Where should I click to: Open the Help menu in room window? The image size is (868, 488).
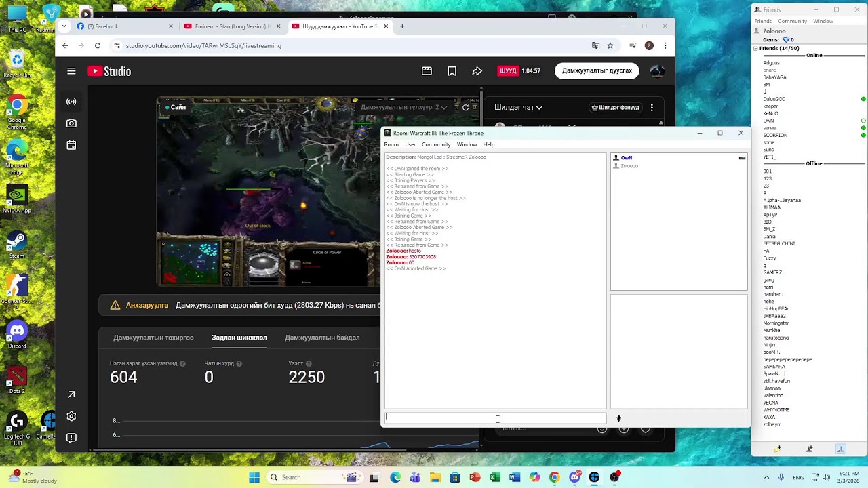489,144
